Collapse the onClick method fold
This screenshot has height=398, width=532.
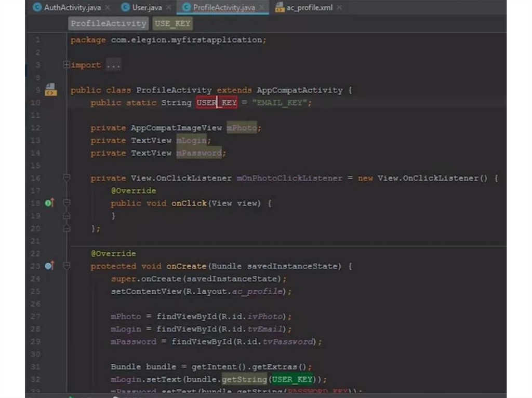[x=66, y=203]
